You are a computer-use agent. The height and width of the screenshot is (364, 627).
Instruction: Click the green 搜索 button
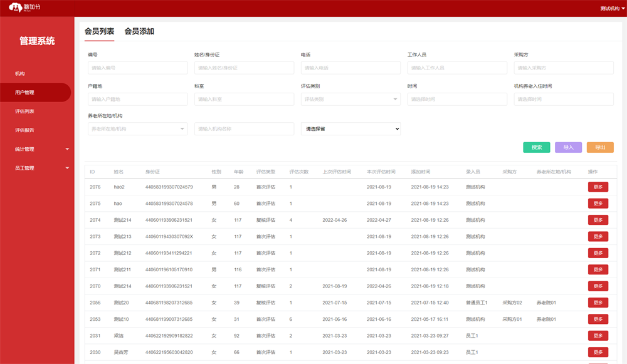[x=536, y=147]
